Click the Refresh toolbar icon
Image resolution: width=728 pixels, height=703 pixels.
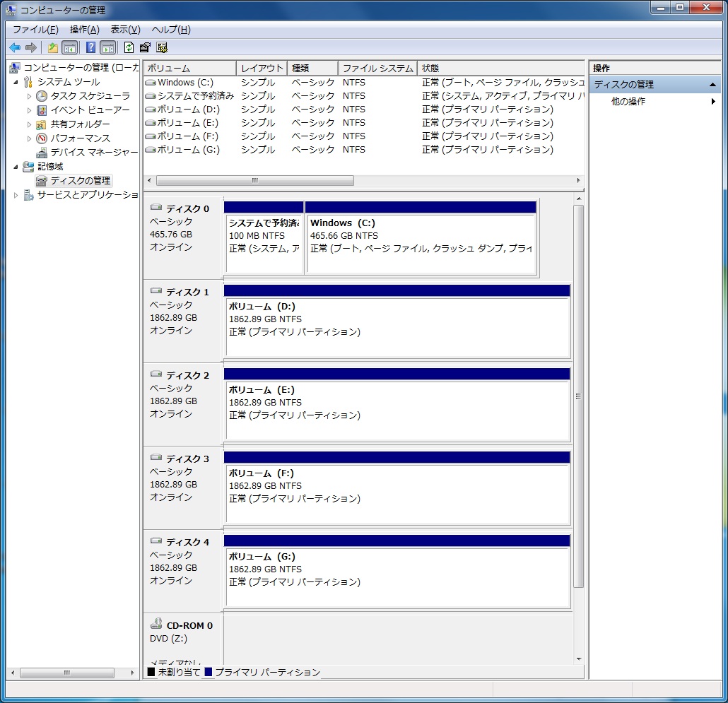pyautogui.click(x=129, y=47)
